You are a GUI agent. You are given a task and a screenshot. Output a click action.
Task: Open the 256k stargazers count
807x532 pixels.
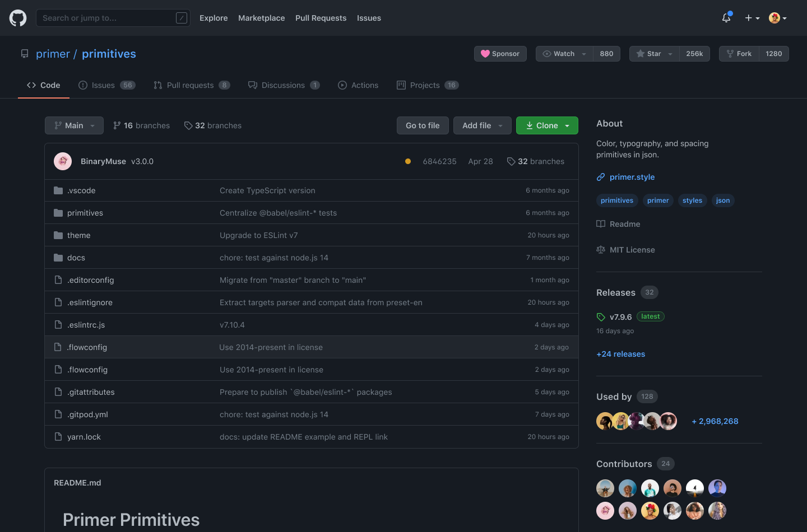coord(694,54)
